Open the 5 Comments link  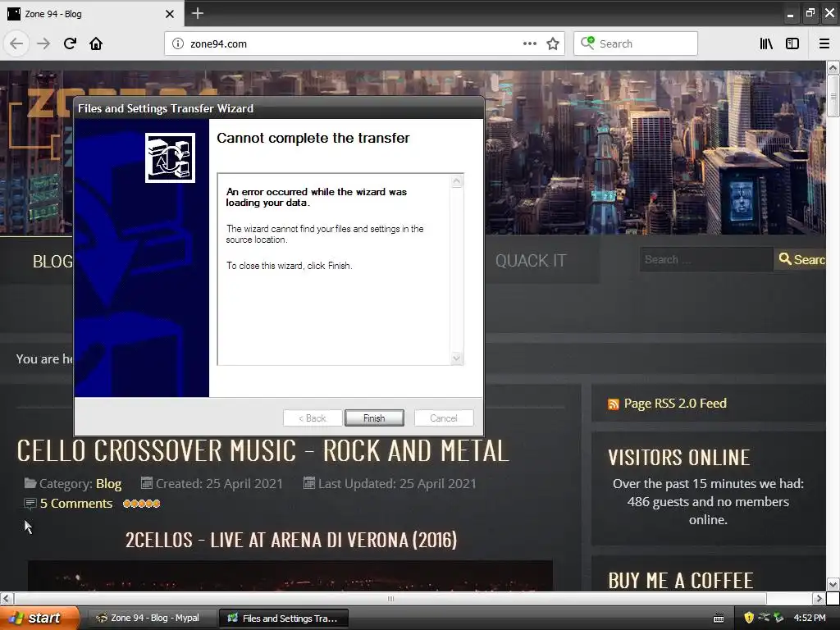coord(76,504)
